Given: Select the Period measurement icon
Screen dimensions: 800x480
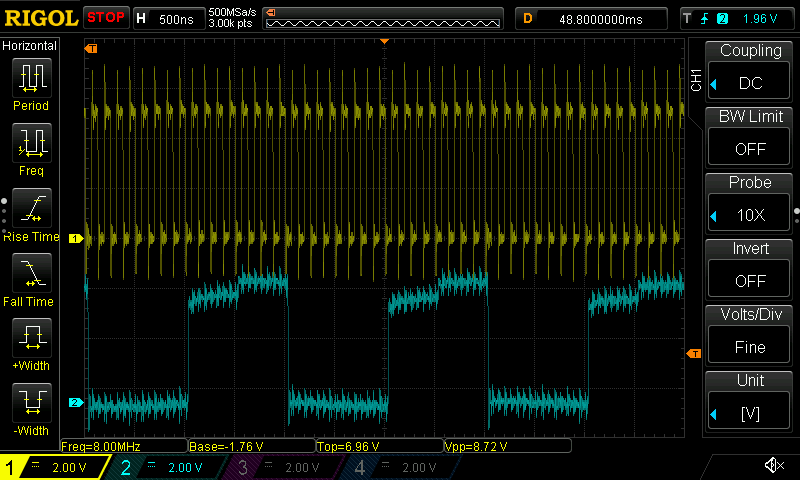Looking at the screenshot, I should coord(32,78).
